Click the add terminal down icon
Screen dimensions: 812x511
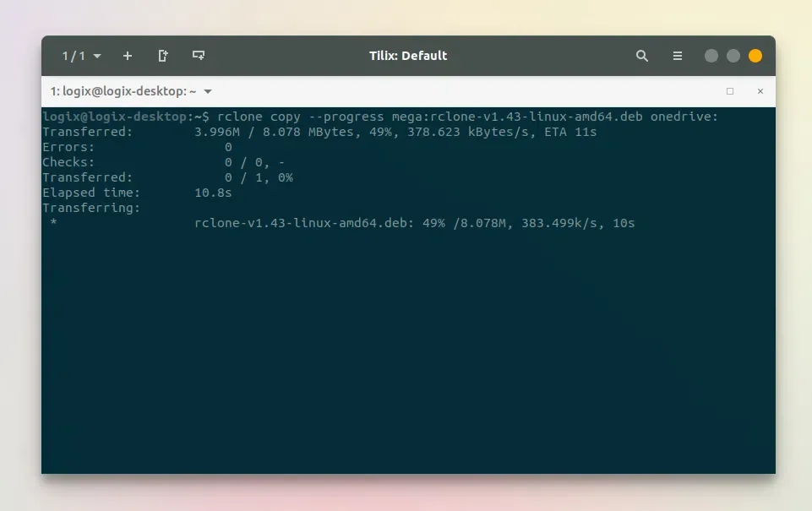coord(199,56)
